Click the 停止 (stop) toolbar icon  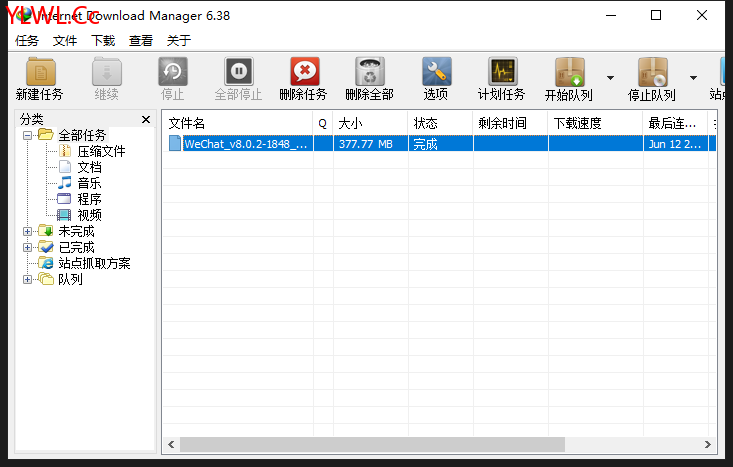click(x=172, y=72)
